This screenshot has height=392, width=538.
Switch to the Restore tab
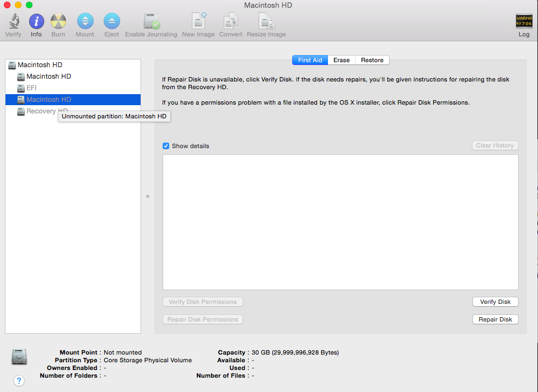coord(372,60)
